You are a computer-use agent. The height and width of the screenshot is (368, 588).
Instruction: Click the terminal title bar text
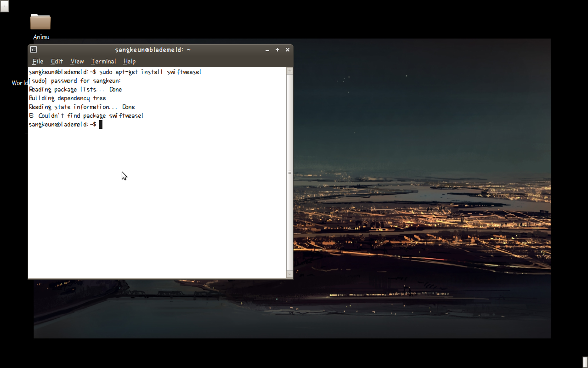[x=153, y=50]
